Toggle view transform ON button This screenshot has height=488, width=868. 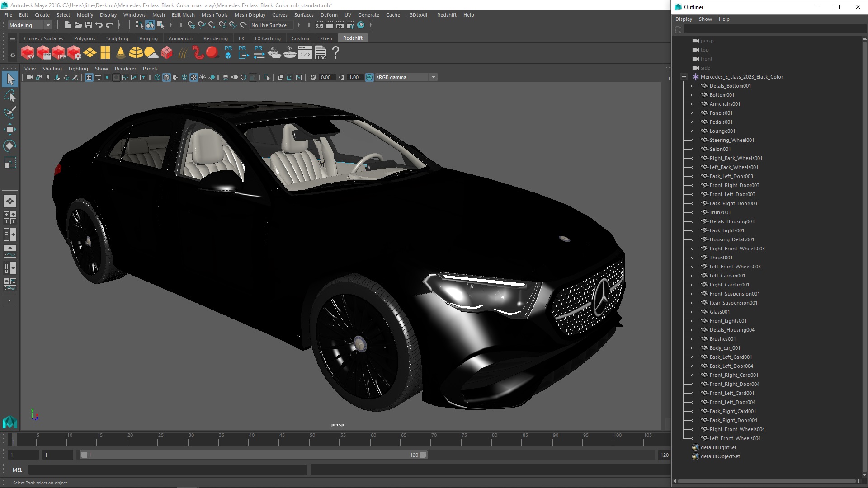369,77
